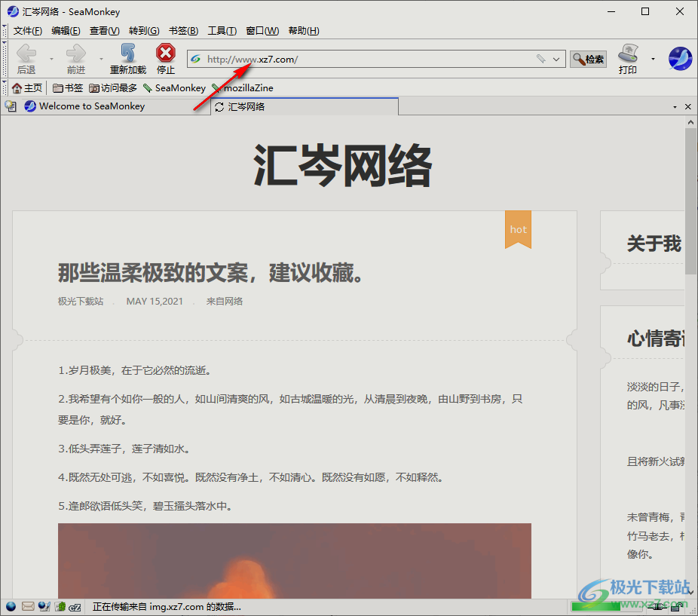The width and height of the screenshot is (698, 616).
Task: Open the SeaMonkey bookmark link
Action: (x=175, y=87)
